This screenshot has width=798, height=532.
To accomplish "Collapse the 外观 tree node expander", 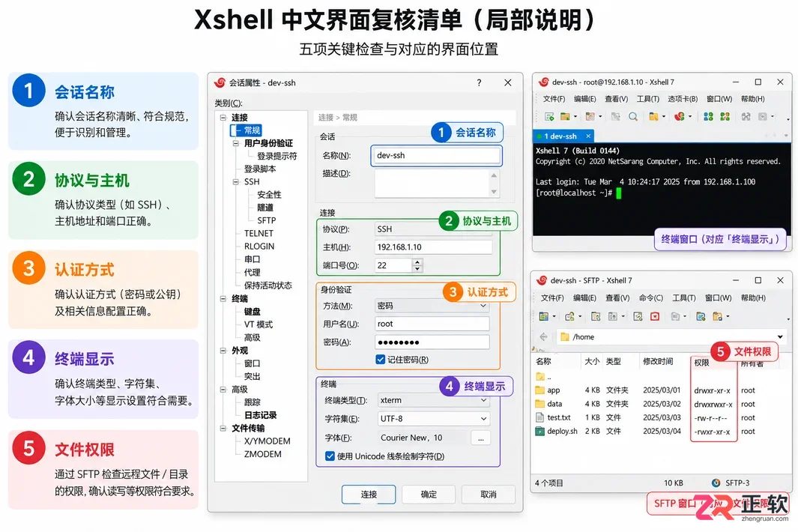I will point(223,350).
